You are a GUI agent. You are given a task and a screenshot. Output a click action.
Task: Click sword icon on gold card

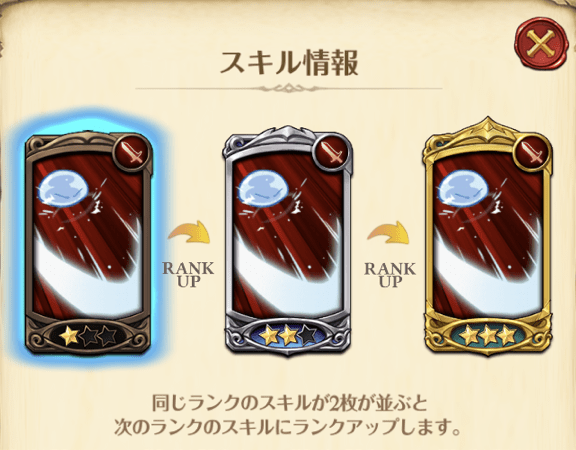click(533, 151)
